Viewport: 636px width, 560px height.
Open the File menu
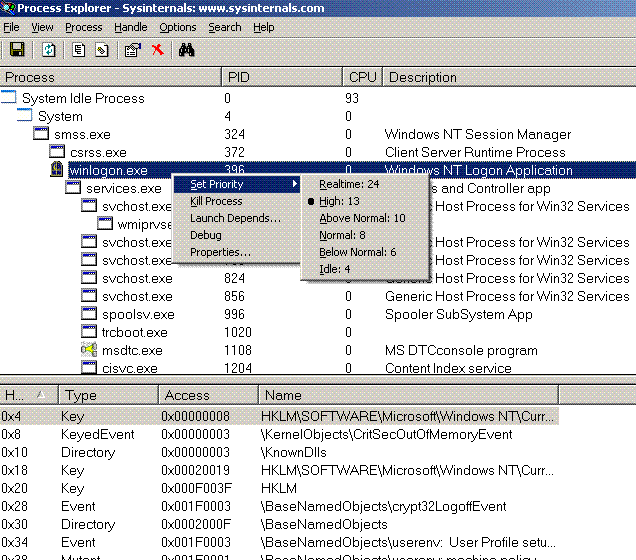[x=11, y=27]
